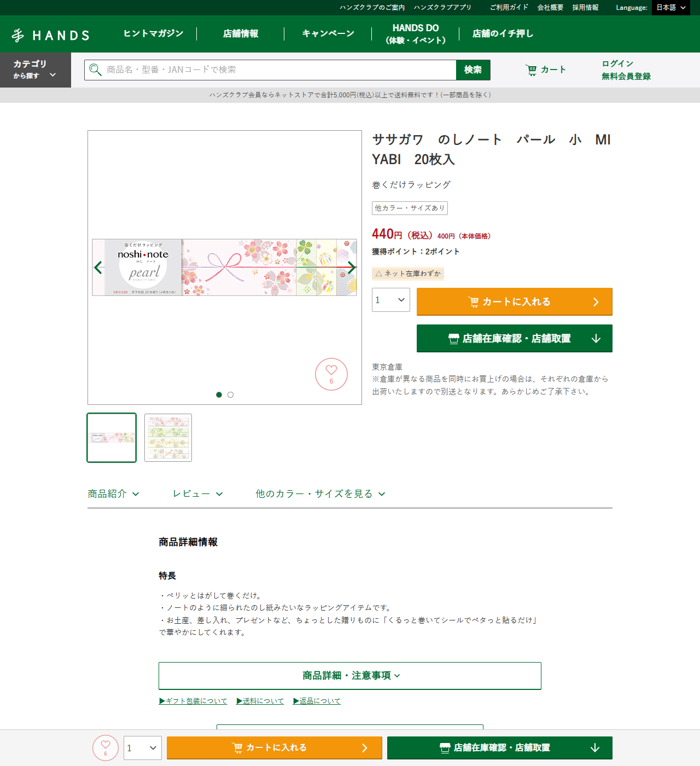Add to favorites heart on product image
The image size is (700, 766).
point(331,374)
